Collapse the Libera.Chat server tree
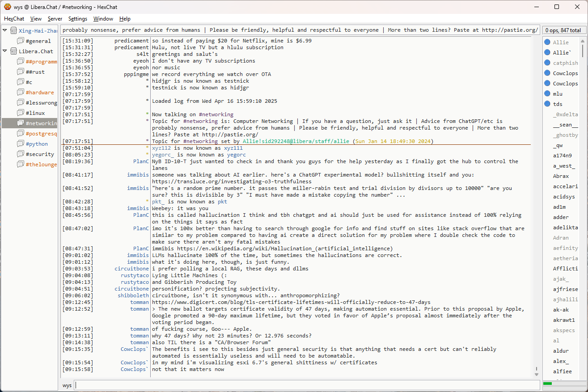 click(5, 51)
